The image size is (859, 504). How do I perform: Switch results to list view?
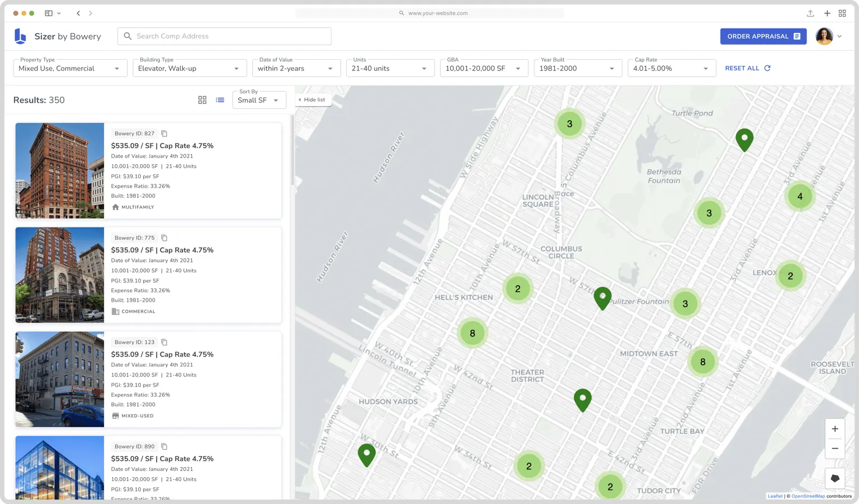[x=220, y=100]
